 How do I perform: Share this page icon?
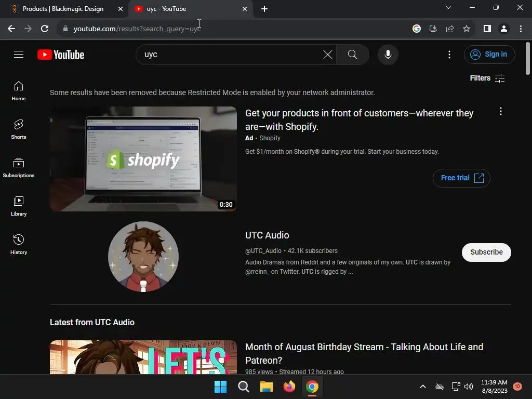click(450, 29)
